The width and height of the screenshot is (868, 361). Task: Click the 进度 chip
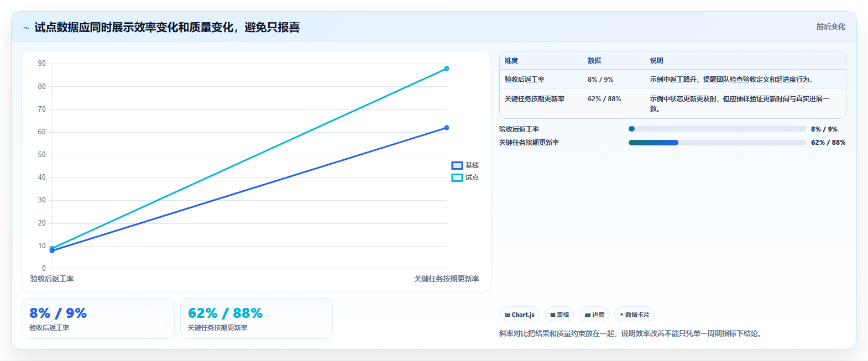click(x=594, y=315)
